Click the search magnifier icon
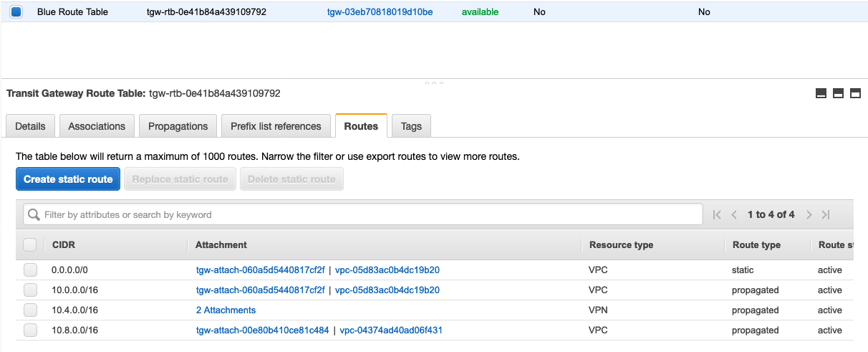Screen dimensions: 868x352 click(33, 214)
